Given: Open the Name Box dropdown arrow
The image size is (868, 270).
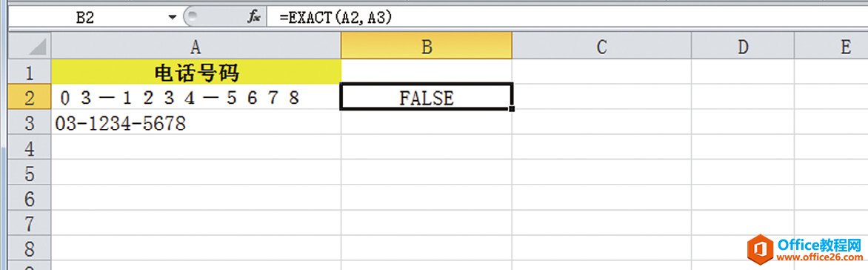Looking at the screenshot, I should pyautogui.click(x=172, y=17).
